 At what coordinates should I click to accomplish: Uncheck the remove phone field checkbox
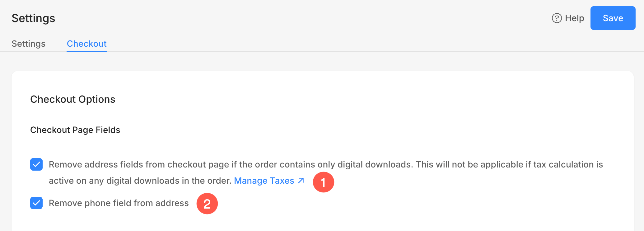coord(36,203)
